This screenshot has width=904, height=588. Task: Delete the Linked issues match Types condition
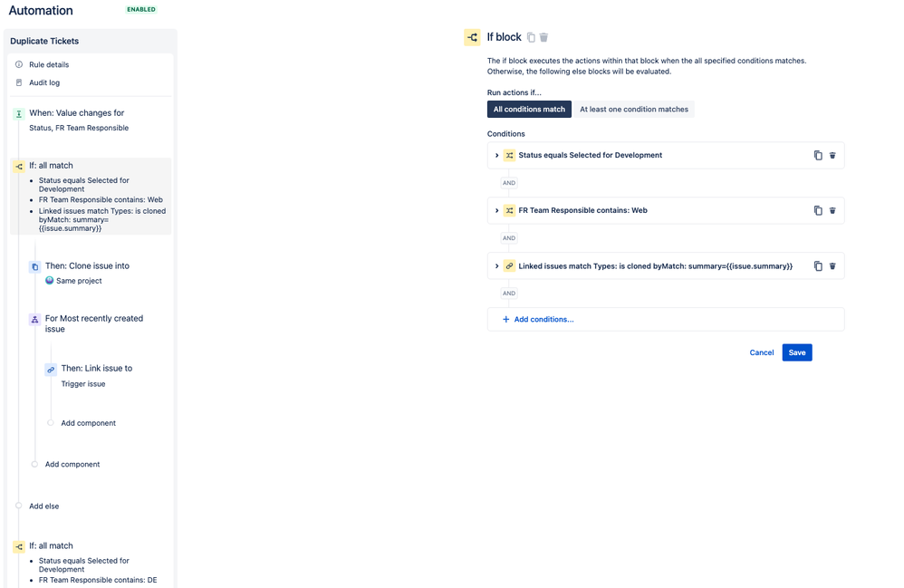[832, 265]
